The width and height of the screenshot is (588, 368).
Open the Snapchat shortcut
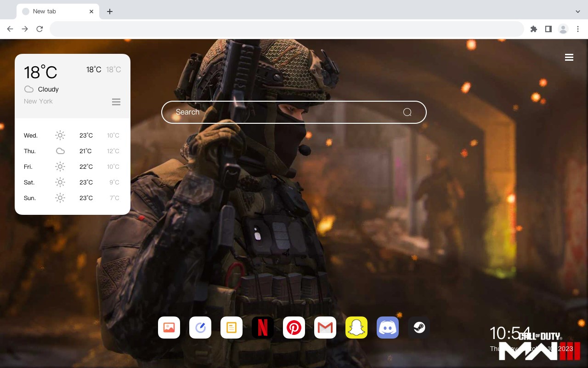click(x=356, y=328)
